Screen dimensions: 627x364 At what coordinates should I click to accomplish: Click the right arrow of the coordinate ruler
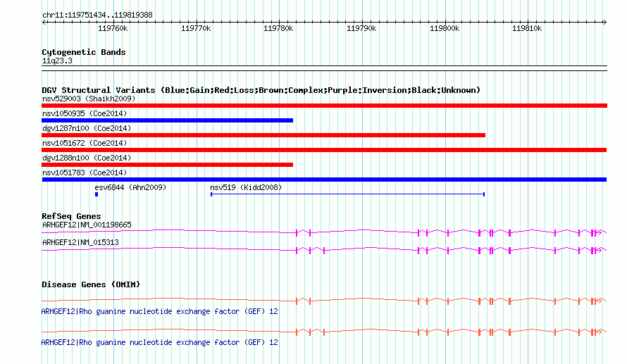click(x=604, y=23)
